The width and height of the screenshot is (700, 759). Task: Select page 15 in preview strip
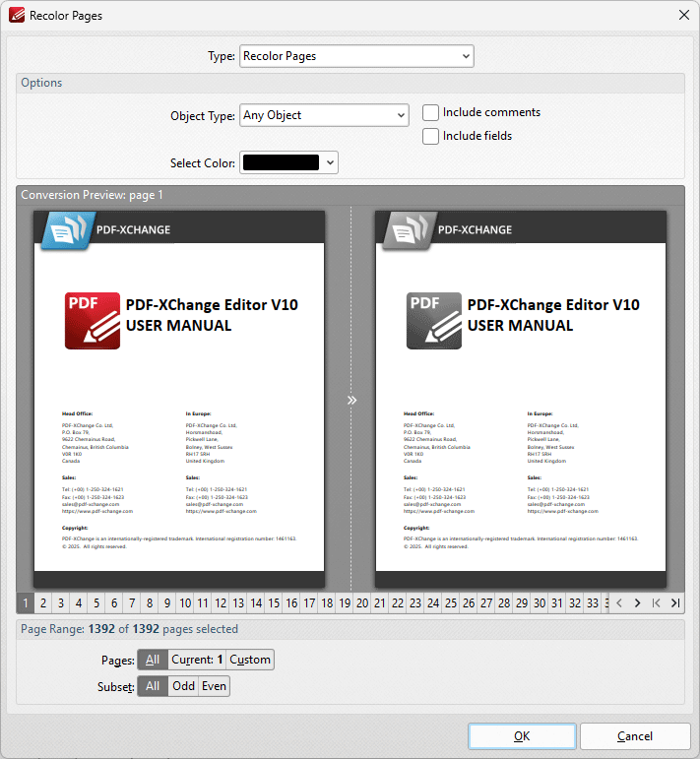click(x=274, y=602)
